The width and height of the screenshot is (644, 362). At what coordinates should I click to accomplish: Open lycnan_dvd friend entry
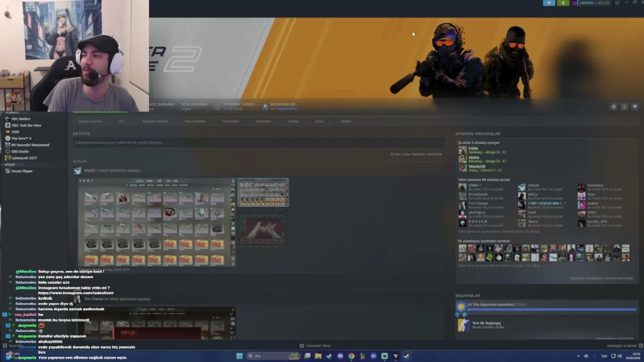pyautogui.click(x=601, y=223)
